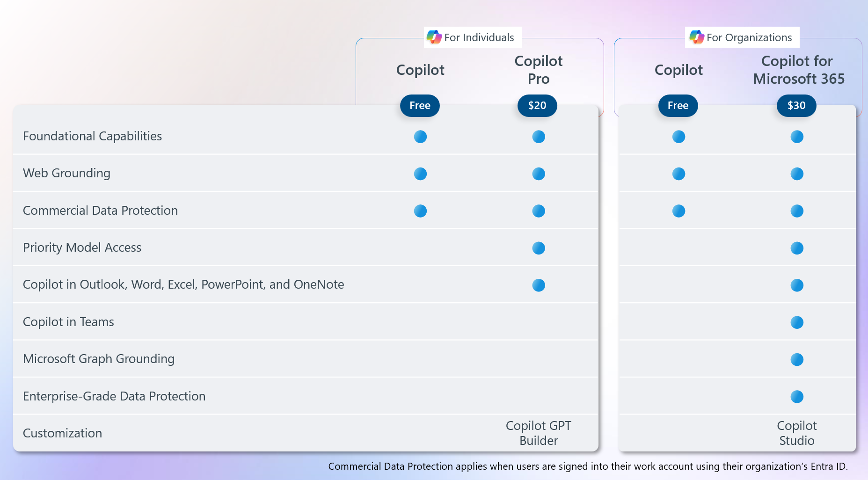The image size is (868, 480).
Task: Click Copilot in Teams dot for Microsoft 365
Action: point(797,322)
